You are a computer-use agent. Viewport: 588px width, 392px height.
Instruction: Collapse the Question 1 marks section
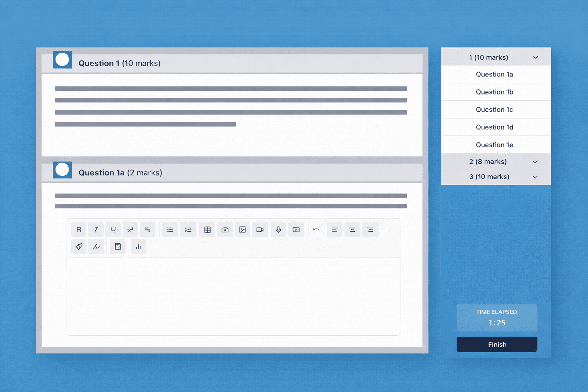[536, 57]
